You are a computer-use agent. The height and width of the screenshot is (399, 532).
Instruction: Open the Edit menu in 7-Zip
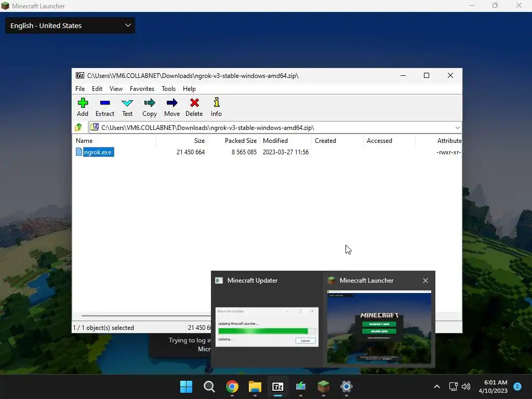[x=97, y=88]
